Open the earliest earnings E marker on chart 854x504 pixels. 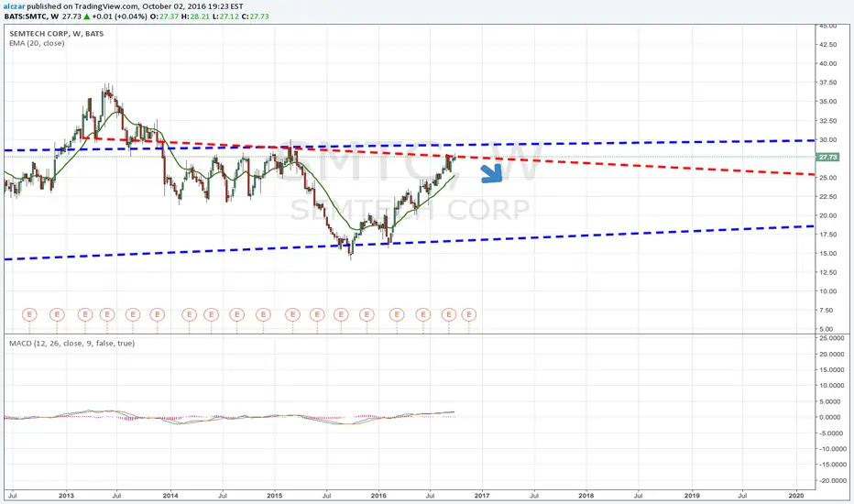[x=29, y=314]
